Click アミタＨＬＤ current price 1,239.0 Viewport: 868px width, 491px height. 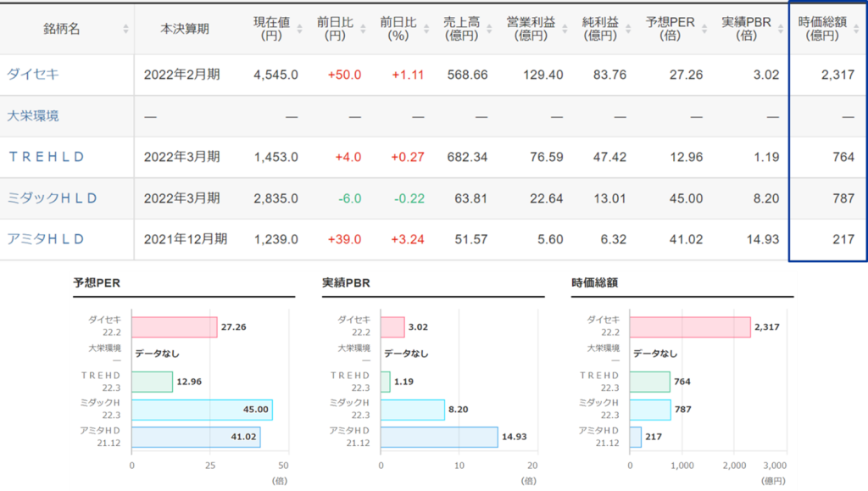click(x=275, y=240)
